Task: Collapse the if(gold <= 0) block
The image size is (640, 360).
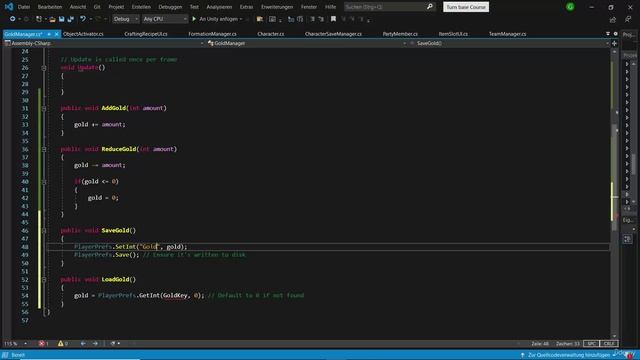Action: pos(44,182)
